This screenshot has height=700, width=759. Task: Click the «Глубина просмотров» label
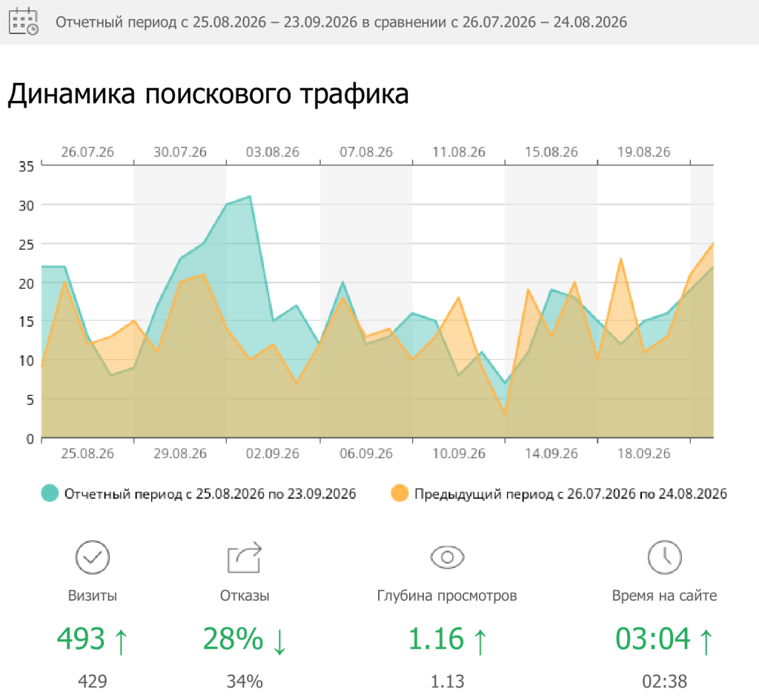click(x=447, y=595)
